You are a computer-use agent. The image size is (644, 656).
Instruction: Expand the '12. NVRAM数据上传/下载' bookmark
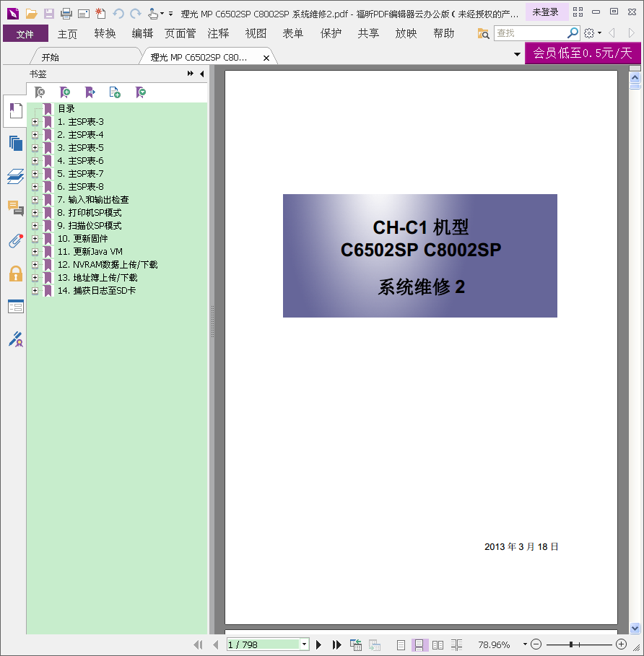point(35,265)
